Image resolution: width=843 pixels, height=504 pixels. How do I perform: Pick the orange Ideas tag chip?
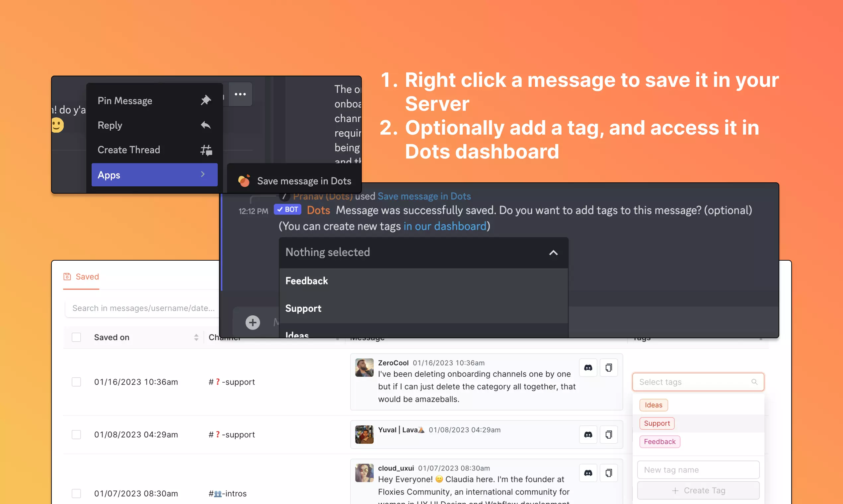[653, 405]
